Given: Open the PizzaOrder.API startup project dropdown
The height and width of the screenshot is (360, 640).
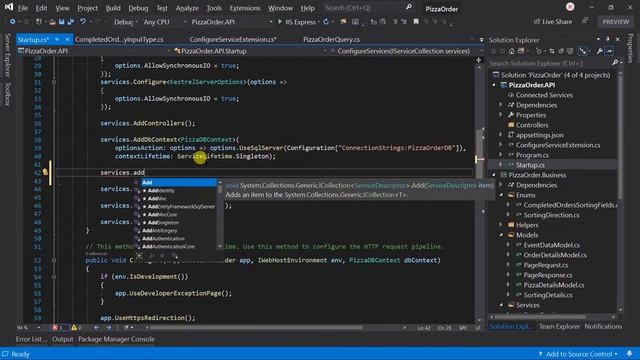Looking at the screenshot, I should (x=231, y=22).
